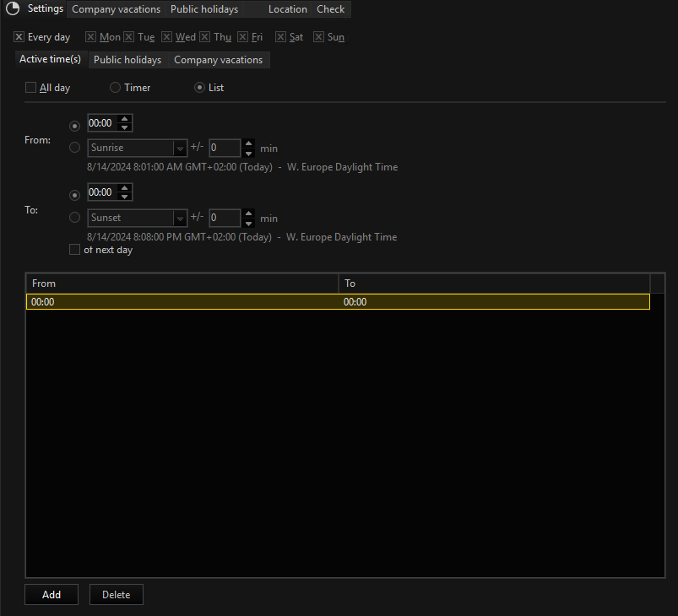Click the From column header

(182, 284)
